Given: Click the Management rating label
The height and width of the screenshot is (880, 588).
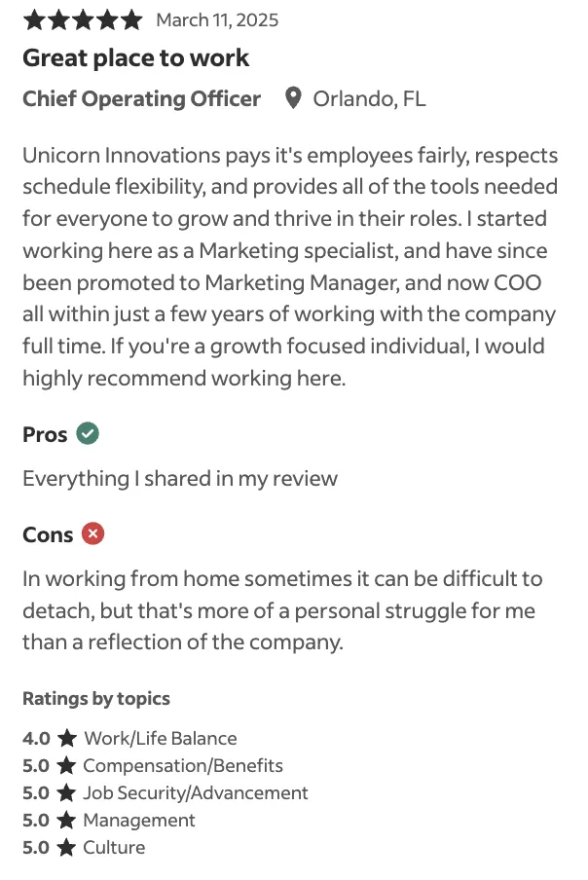Looking at the screenshot, I should click(x=139, y=820).
